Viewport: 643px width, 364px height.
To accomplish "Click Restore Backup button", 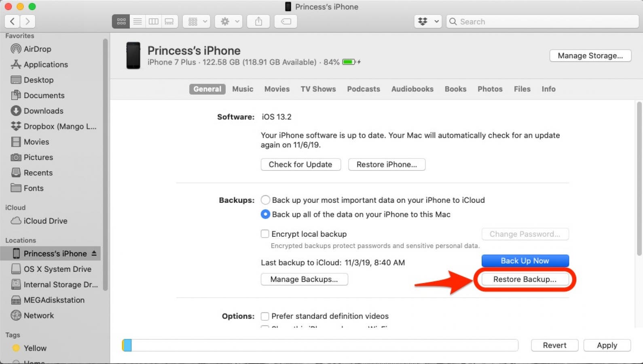I will tap(525, 279).
